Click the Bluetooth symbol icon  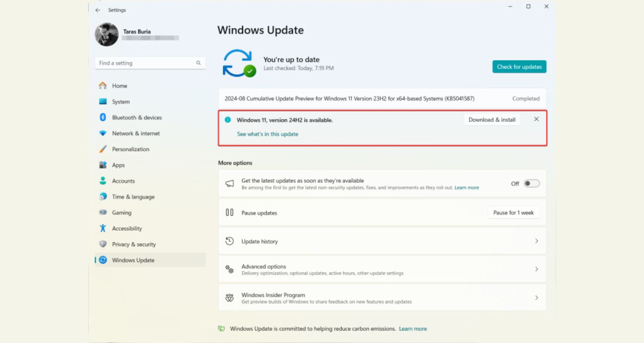click(103, 117)
